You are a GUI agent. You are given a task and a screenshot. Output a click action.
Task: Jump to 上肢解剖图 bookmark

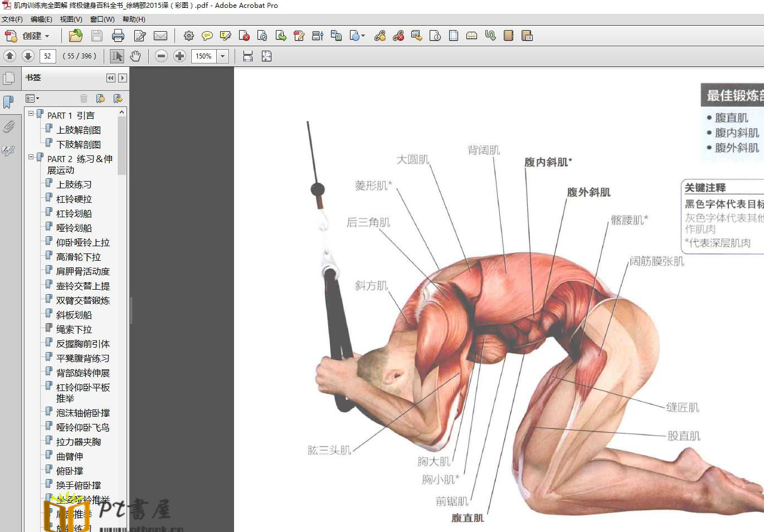click(x=79, y=130)
